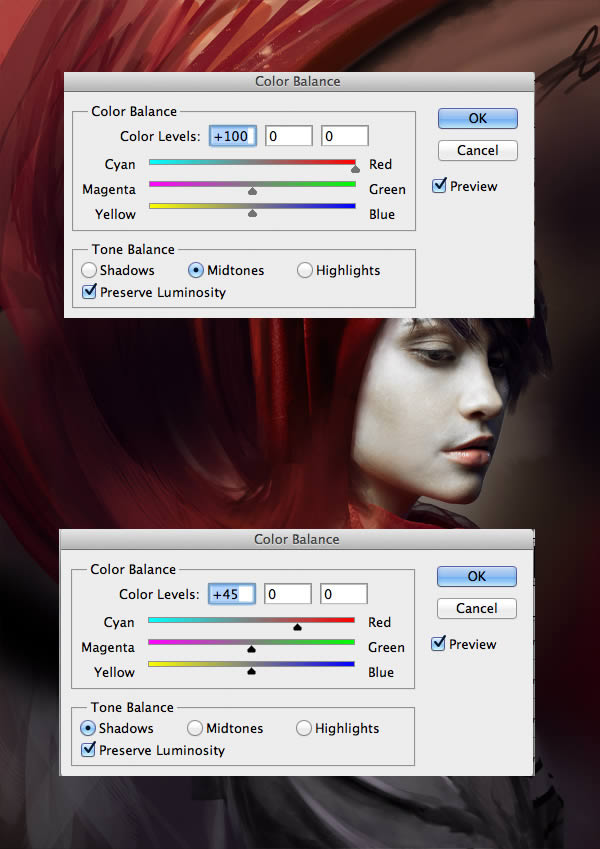Click OK in the lower Color Balance dialog
Screen dimensions: 600x849
coord(477,576)
